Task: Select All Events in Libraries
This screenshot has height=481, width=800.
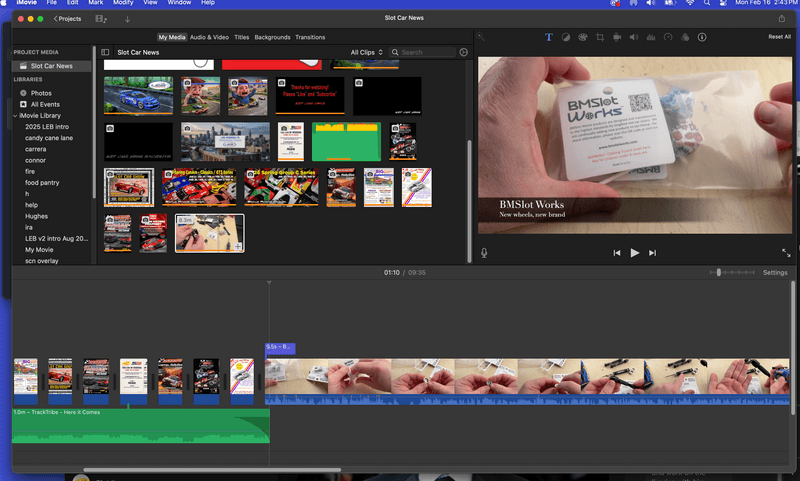Action: [45, 105]
